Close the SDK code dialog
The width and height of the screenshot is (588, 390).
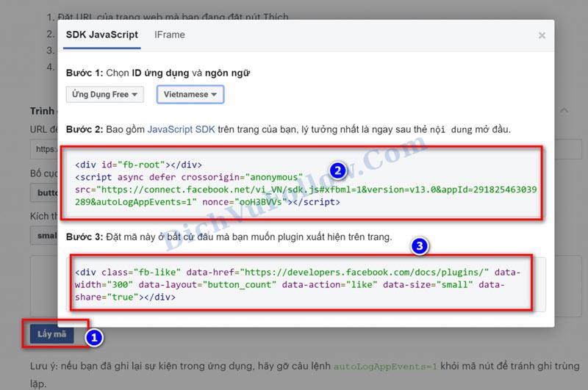click(542, 35)
